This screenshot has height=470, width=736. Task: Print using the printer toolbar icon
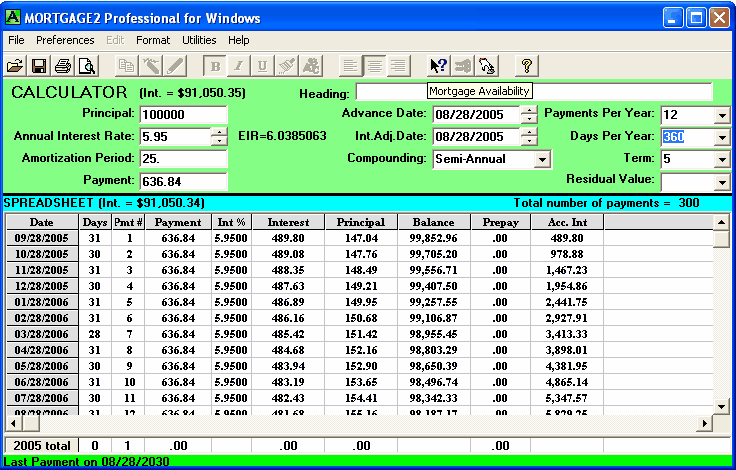click(x=63, y=66)
